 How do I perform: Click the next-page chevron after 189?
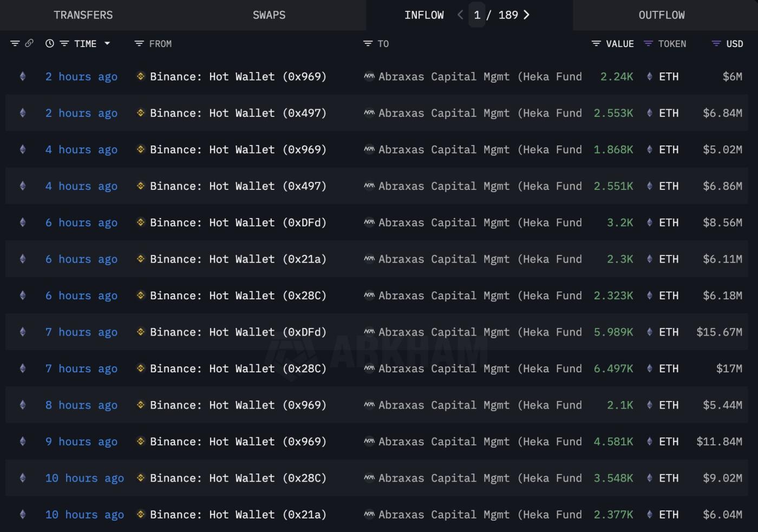[x=526, y=15]
